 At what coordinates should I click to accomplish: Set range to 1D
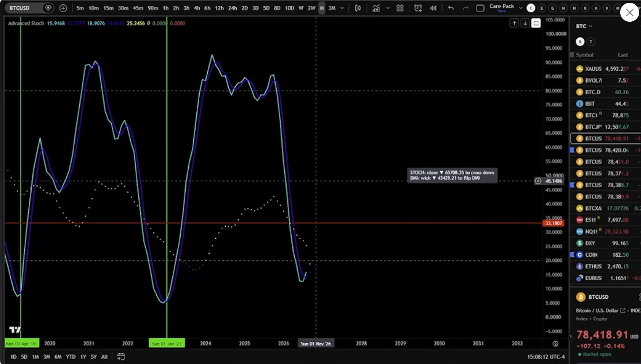click(13, 357)
